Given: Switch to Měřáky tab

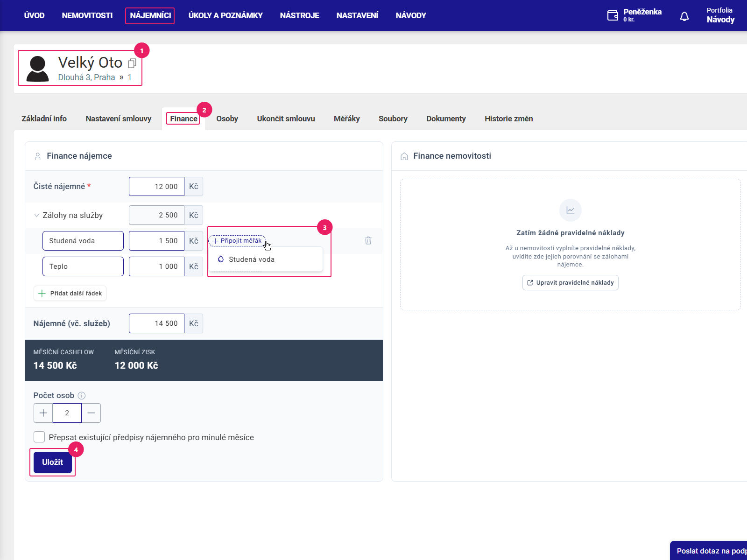Looking at the screenshot, I should 347,119.
